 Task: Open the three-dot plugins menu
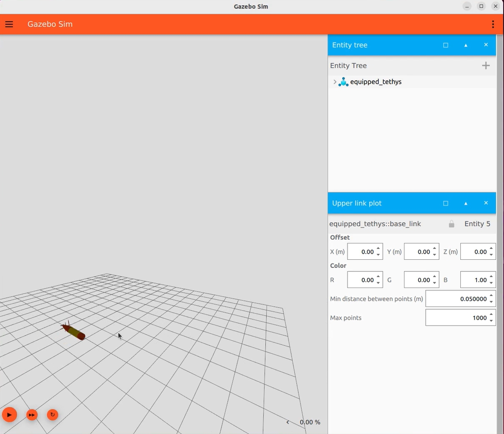493,24
